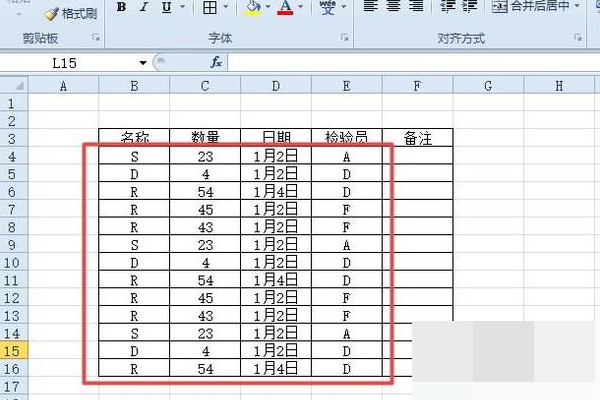
Task: Toggle underline formatting
Action: [166, 7]
